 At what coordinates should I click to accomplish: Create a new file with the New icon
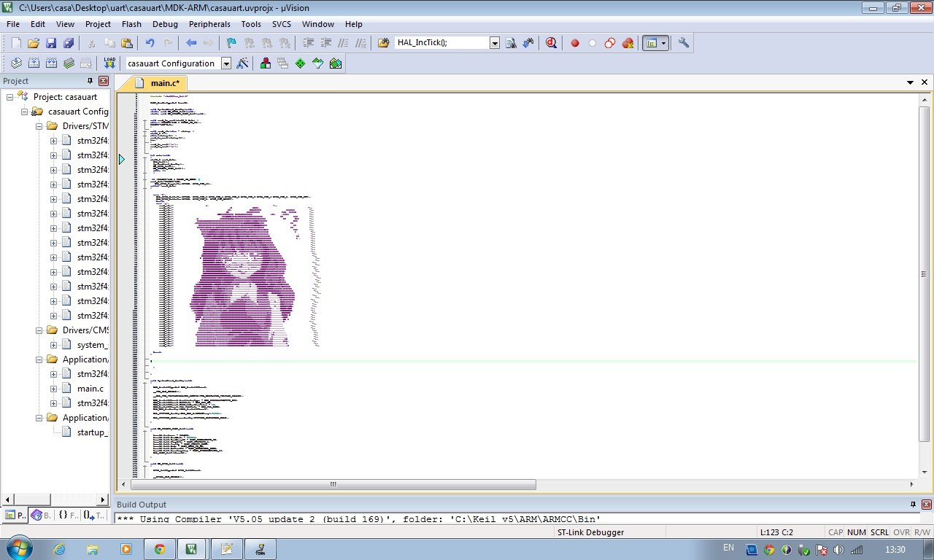tap(16, 43)
